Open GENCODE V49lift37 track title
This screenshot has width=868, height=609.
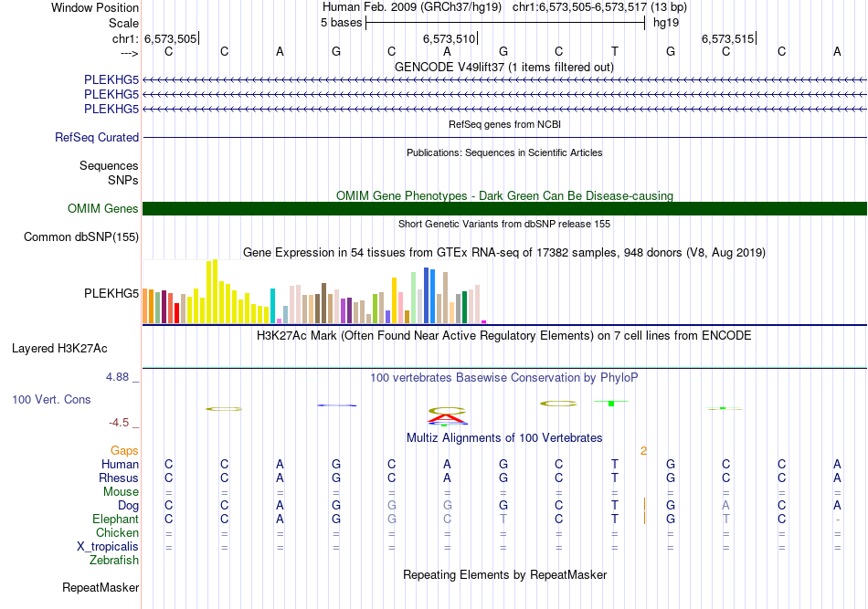504,67
